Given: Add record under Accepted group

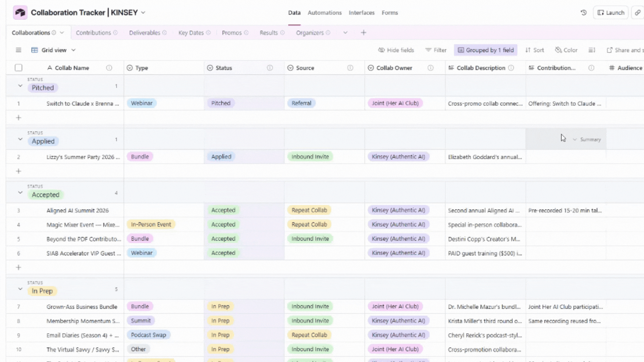Looking at the screenshot, I should coord(18,267).
